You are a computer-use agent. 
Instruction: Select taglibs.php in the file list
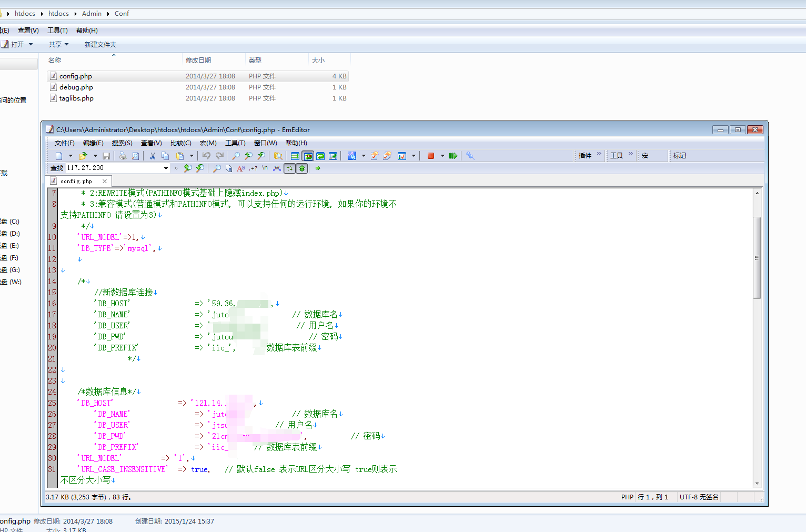click(197, 98)
